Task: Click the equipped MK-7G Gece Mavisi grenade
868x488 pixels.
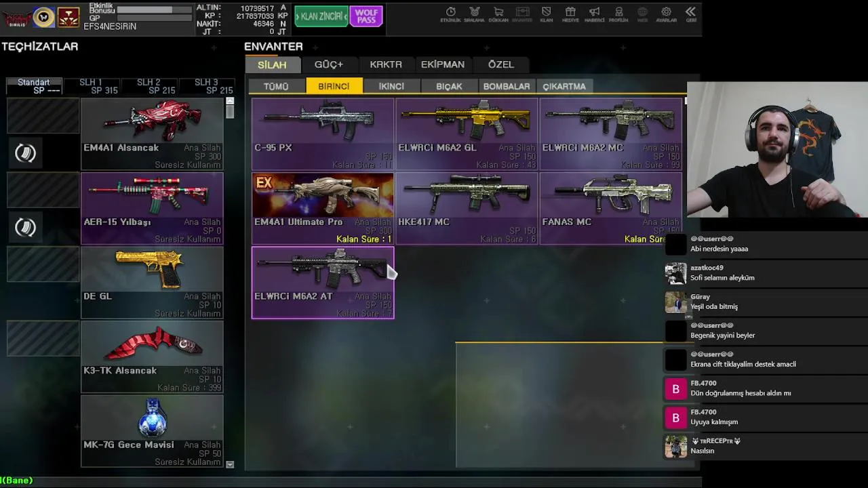Action: [152, 431]
